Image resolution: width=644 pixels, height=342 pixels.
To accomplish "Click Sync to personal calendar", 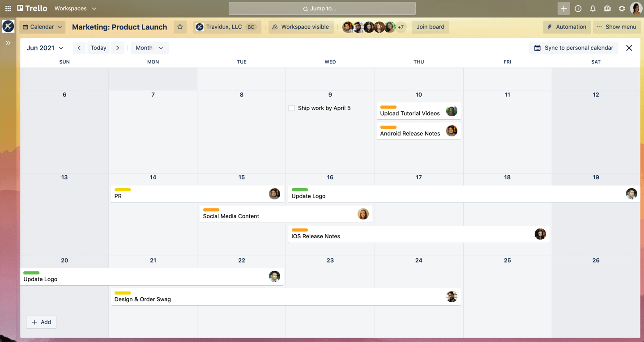I will click(x=574, y=48).
